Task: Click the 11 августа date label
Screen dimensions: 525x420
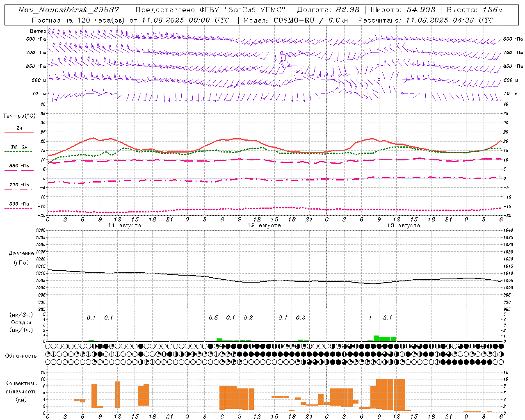Action: tap(125, 226)
